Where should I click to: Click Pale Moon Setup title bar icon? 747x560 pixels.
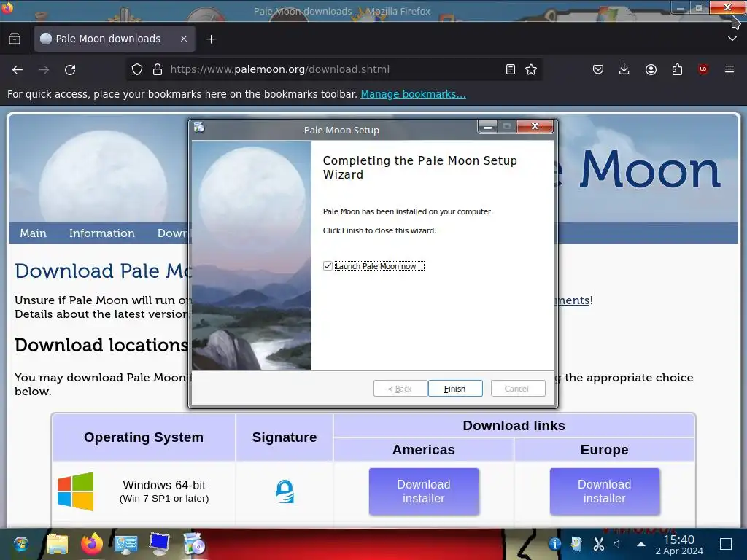pos(199,127)
